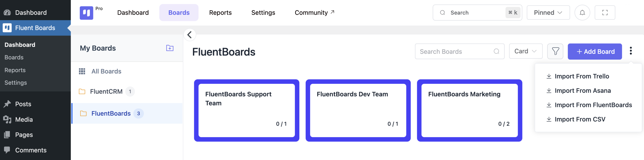
Task: Open the Pinned dropdown
Action: (548, 13)
